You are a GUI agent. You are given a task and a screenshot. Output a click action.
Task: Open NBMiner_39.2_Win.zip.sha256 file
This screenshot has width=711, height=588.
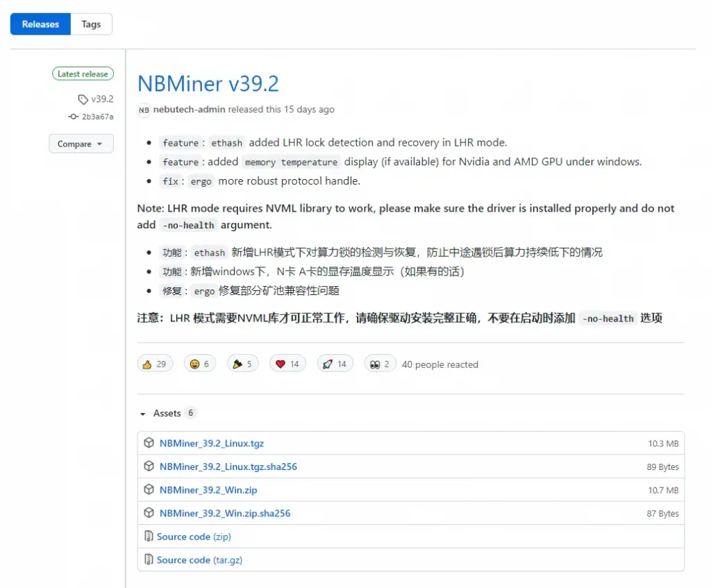(x=224, y=513)
